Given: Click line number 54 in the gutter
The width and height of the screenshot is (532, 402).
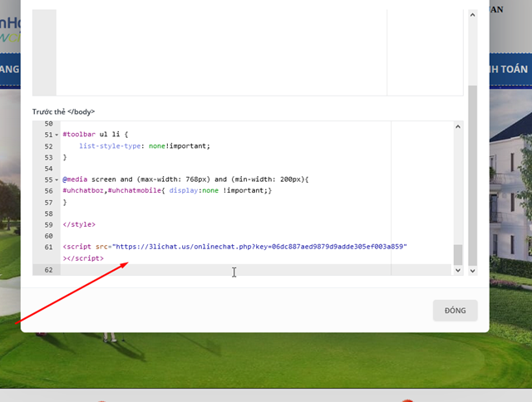Looking at the screenshot, I should [x=48, y=169].
